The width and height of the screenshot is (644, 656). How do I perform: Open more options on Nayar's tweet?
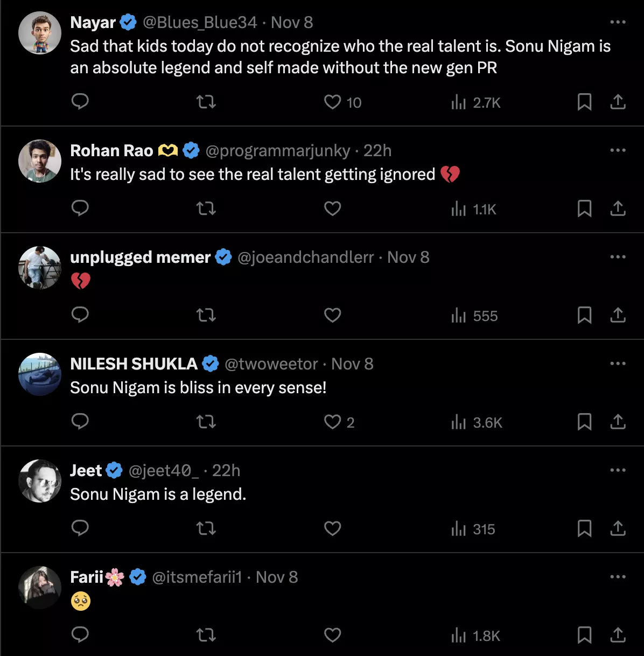pos(618,22)
